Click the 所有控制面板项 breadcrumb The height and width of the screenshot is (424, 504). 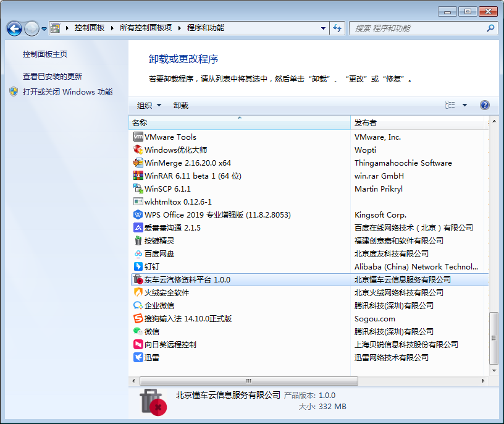146,28
